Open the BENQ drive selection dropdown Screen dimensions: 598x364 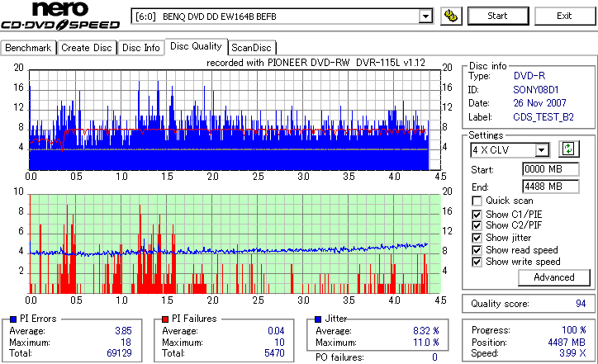pos(425,17)
